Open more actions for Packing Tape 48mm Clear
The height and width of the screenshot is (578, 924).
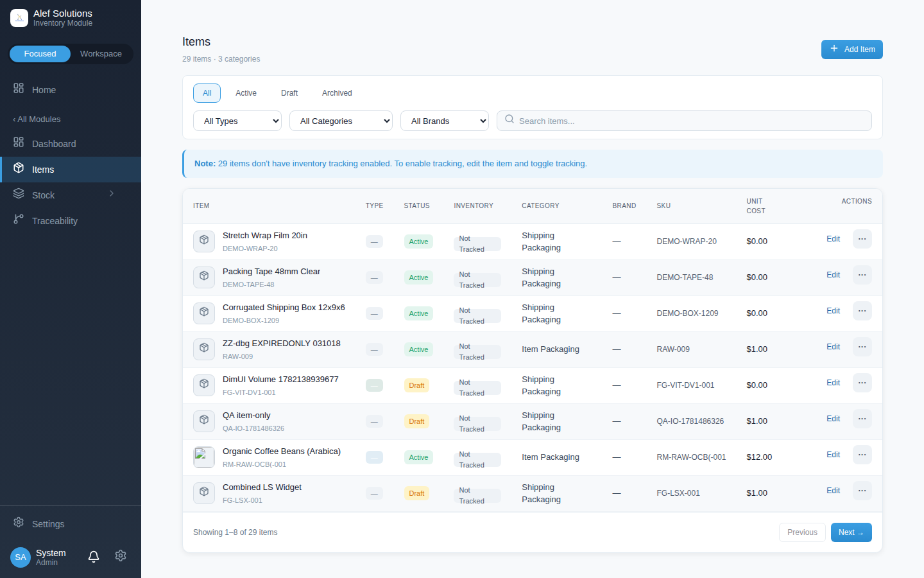pos(862,275)
